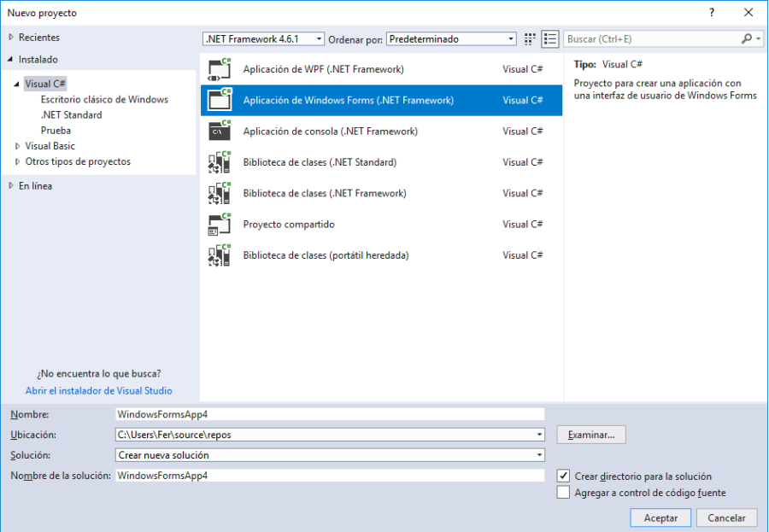Switch to small icons view
This screenshot has width=769, height=532.
tap(530, 39)
